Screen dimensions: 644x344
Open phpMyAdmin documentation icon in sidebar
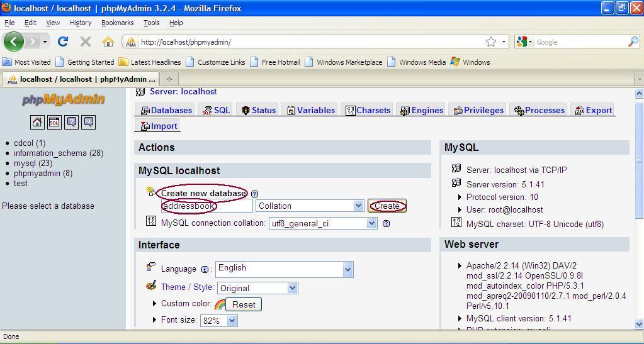(72, 122)
